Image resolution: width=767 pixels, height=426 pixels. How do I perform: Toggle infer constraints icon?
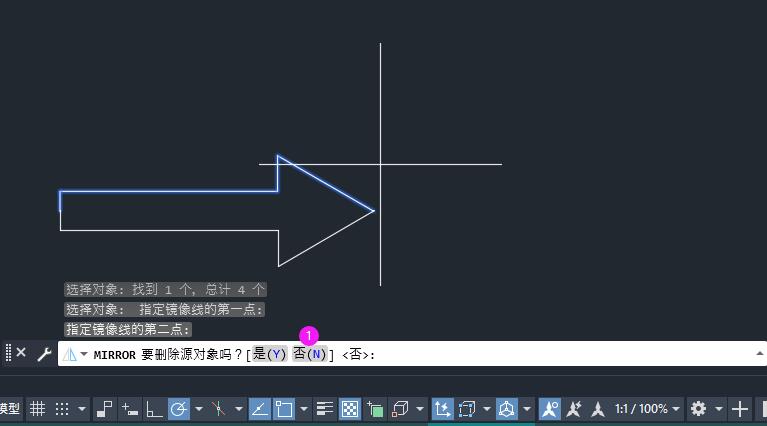(104, 408)
